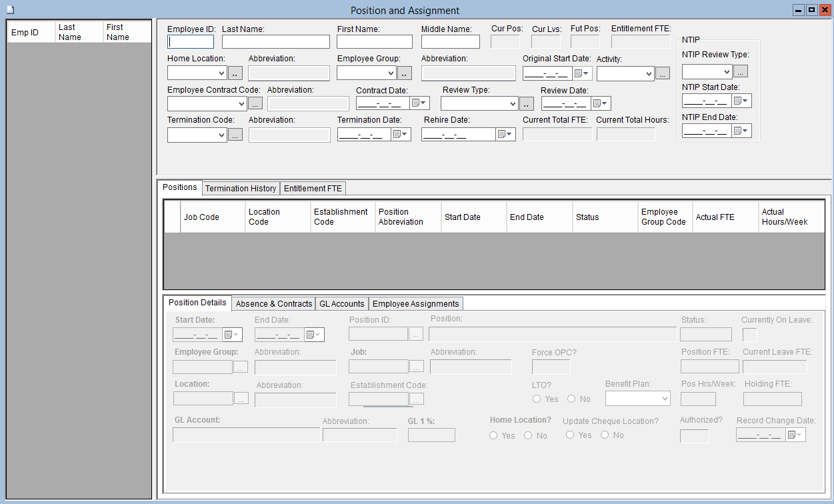Click the Employee Group lookup ellipsis button
The image size is (834, 504).
[x=405, y=73]
